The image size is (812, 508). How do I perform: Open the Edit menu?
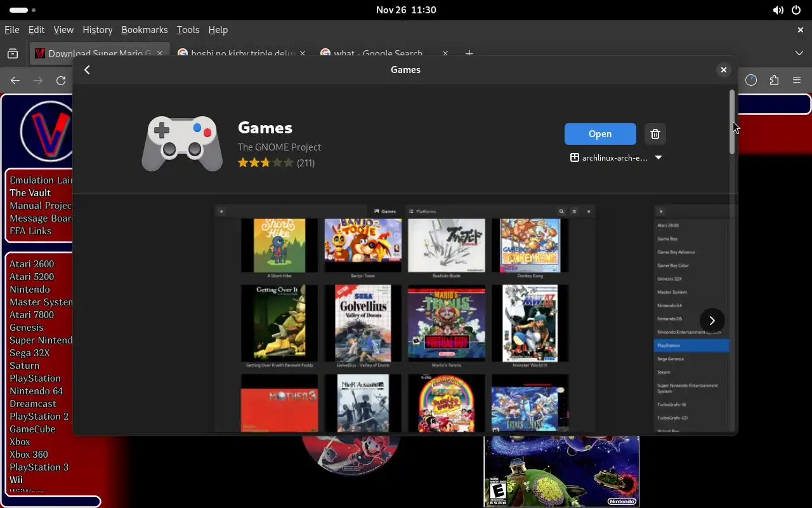point(36,30)
